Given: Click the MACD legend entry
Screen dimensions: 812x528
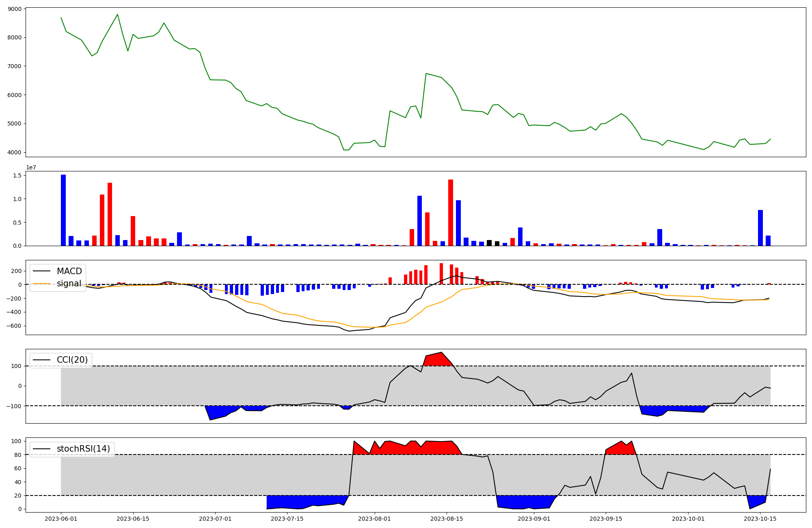Looking at the screenshot, I should (x=69, y=271).
